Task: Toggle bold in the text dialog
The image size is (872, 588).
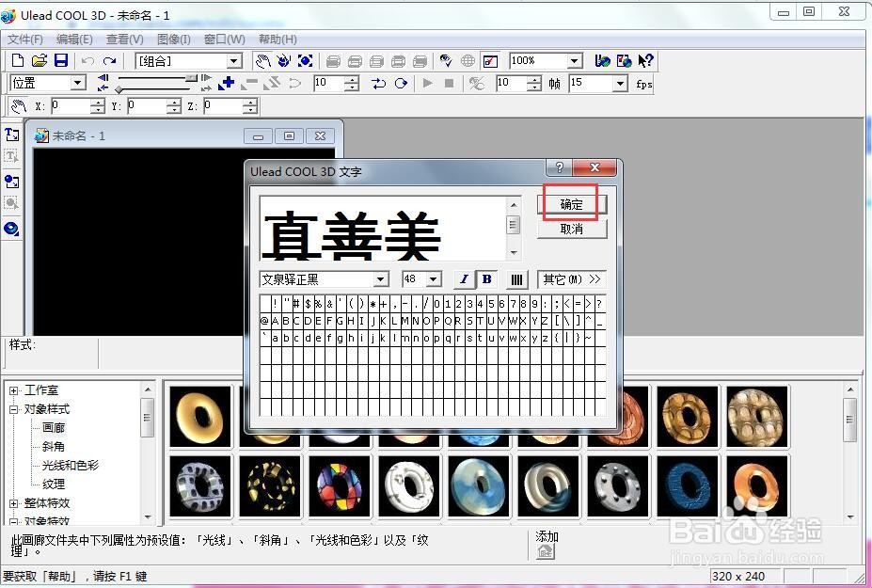Action: point(486,279)
